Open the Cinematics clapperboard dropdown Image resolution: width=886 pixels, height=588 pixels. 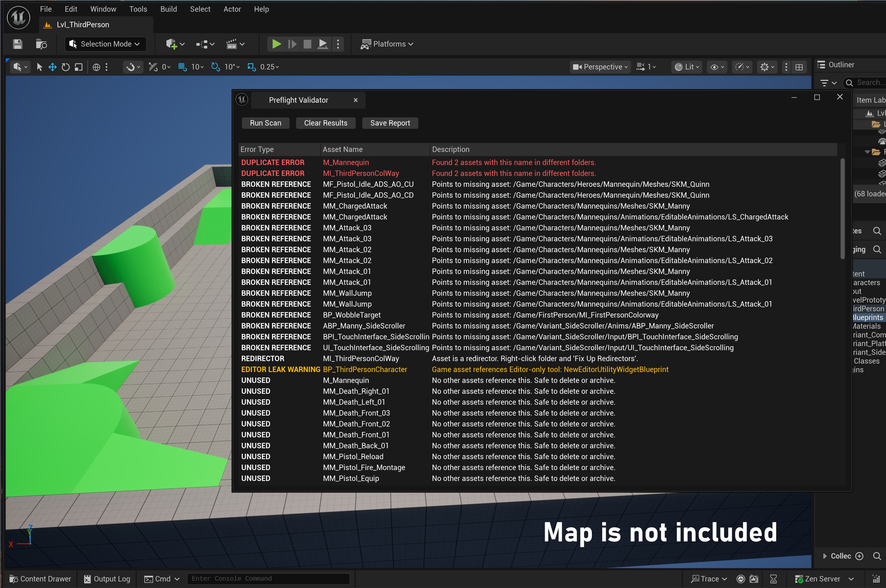point(235,44)
